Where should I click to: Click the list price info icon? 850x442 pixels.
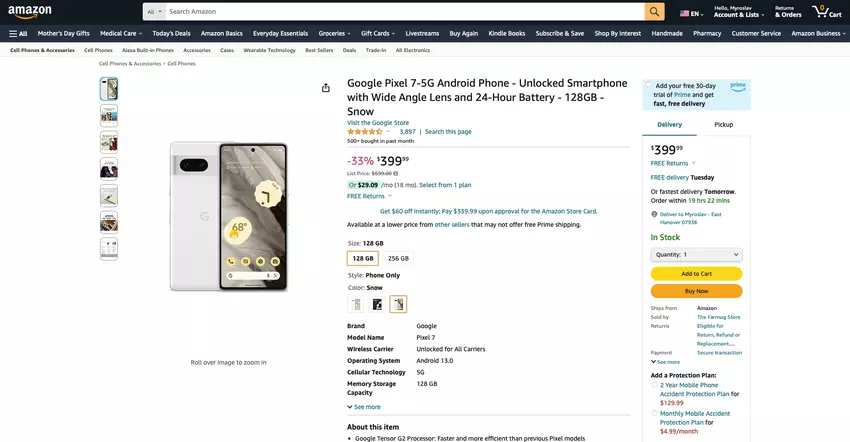[x=395, y=173]
